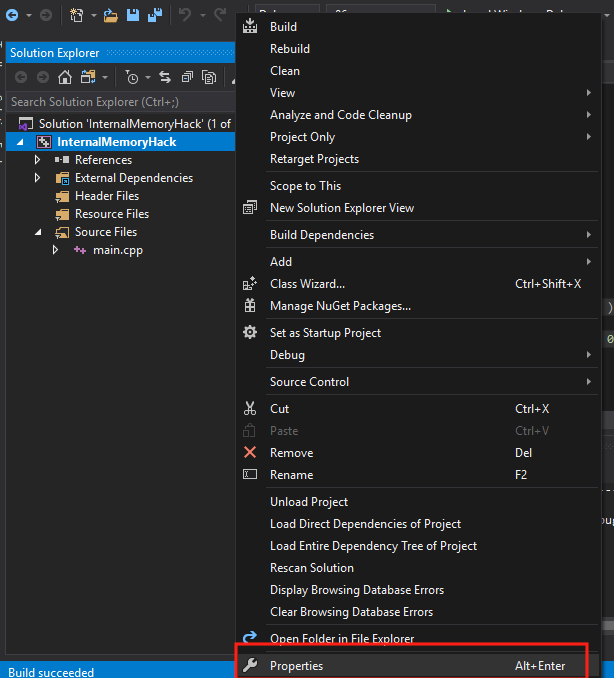Choose Rebuild from the context menu
Screen dimensions: 614x678
coord(290,49)
